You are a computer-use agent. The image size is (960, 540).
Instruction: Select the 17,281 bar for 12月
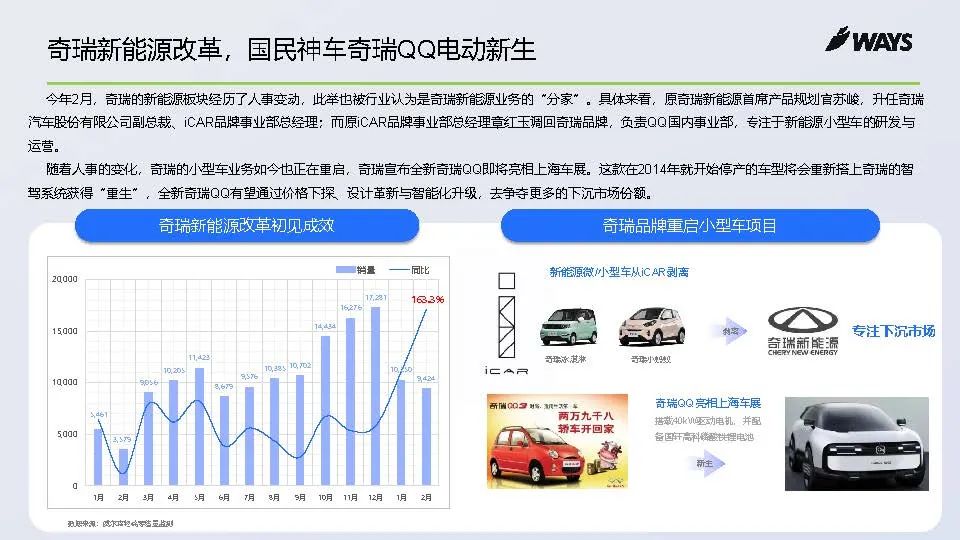click(375, 396)
